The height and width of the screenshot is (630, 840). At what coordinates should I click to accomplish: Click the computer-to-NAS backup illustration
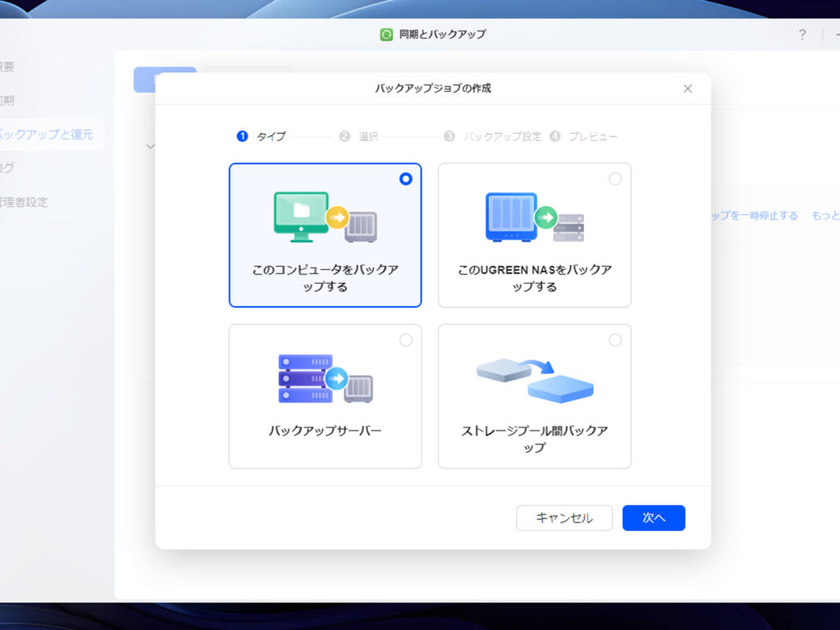(325, 217)
